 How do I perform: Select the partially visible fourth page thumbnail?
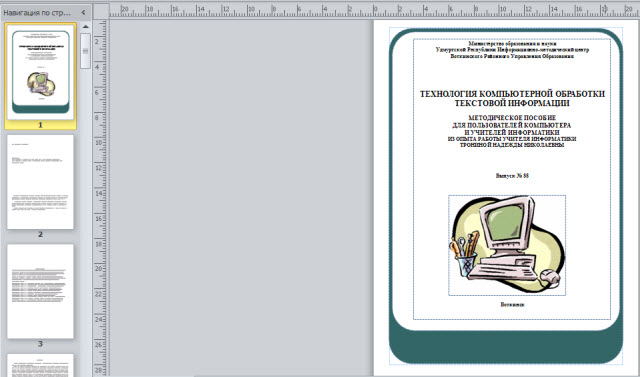coord(40,366)
